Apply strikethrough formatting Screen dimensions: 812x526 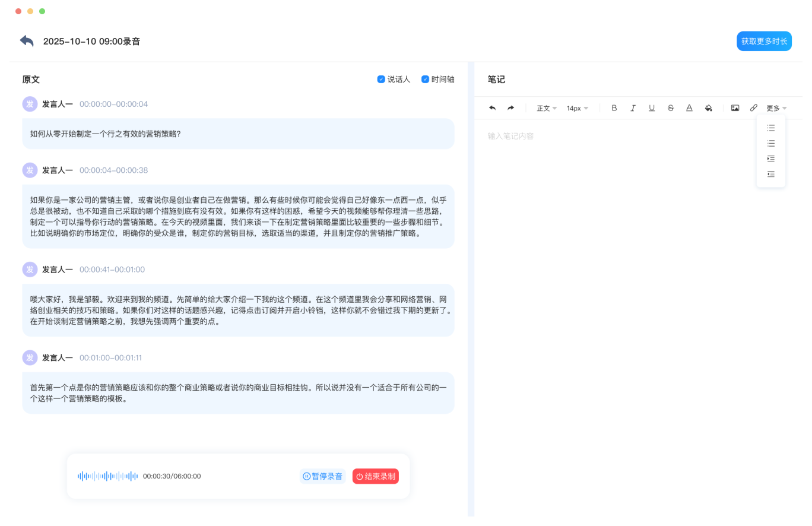pyautogui.click(x=671, y=108)
